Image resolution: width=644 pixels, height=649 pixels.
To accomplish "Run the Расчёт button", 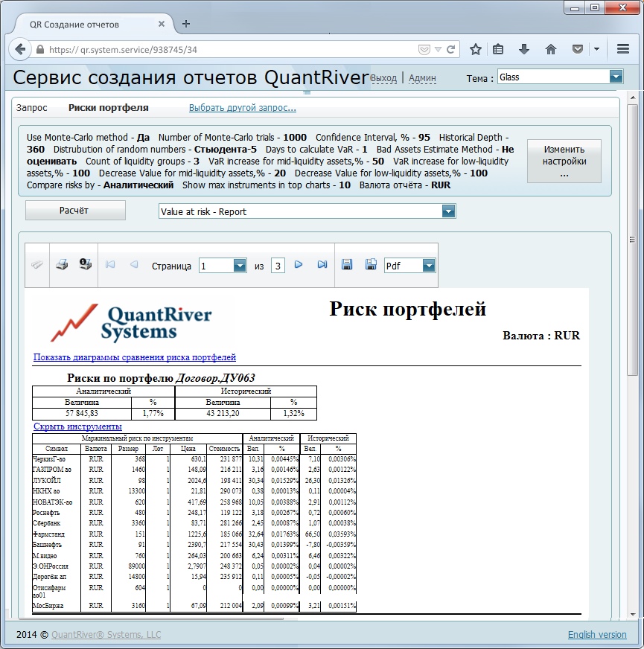I will click(x=75, y=211).
